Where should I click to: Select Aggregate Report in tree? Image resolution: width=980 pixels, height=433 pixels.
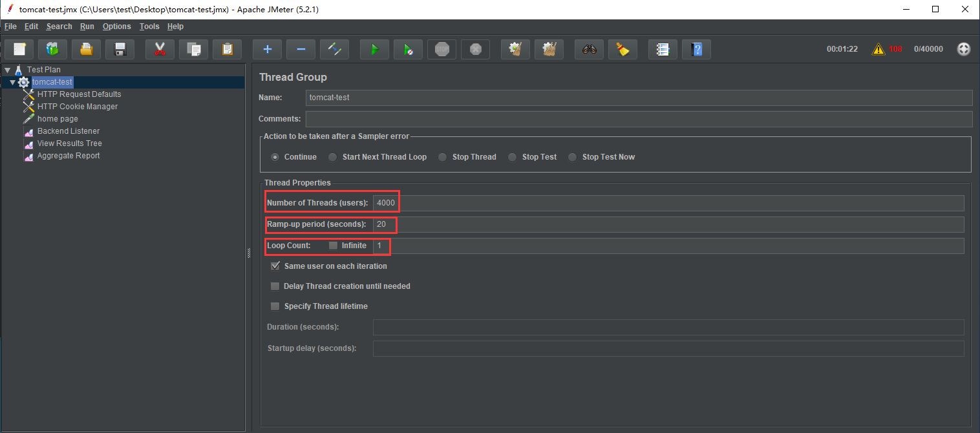pos(69,156)
